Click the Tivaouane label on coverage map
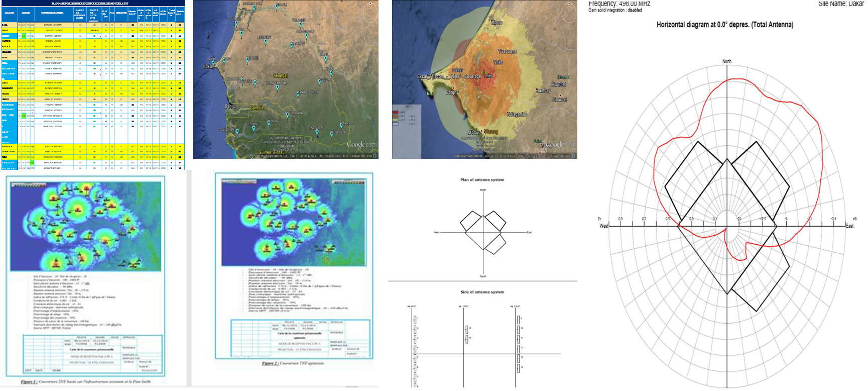868x391 pixels. coord(507,52)
